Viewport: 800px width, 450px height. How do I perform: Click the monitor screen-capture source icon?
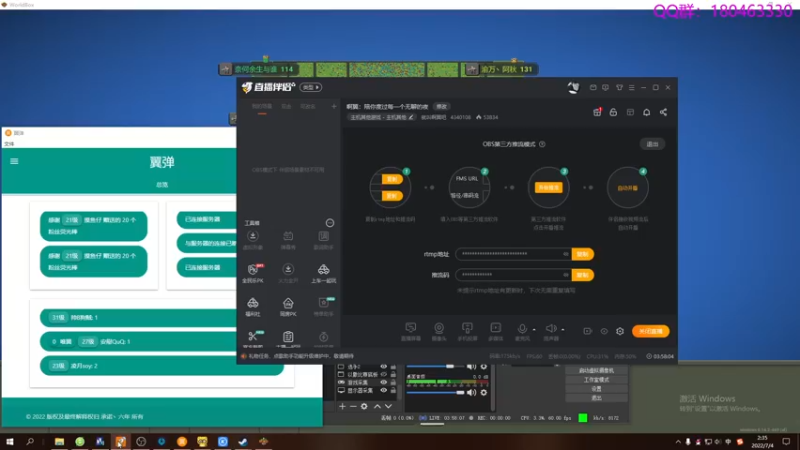[411, 328]
